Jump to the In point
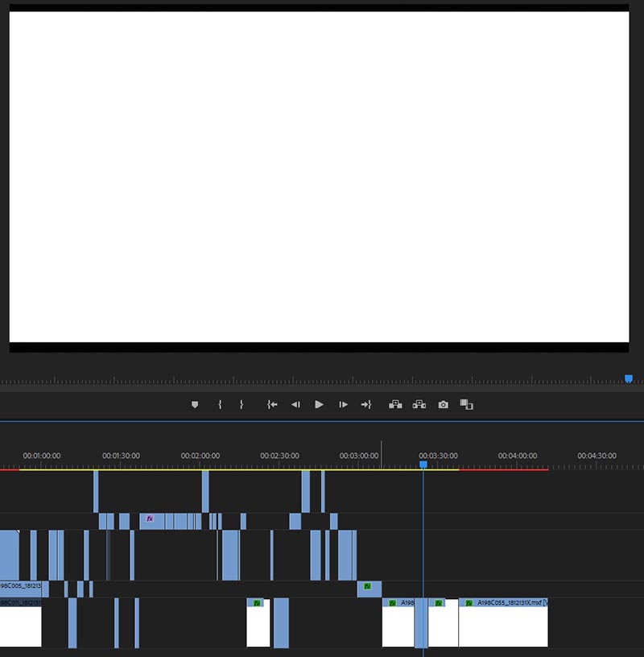Screen dimensions: 644x657 pyautogui.click(x=272, y=404)
